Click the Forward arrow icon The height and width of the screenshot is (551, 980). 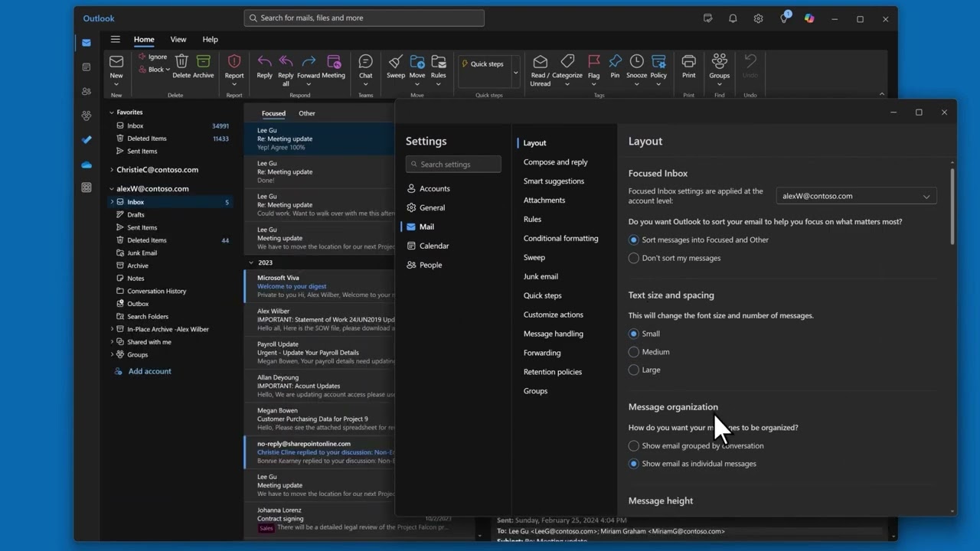pos(309,61)
